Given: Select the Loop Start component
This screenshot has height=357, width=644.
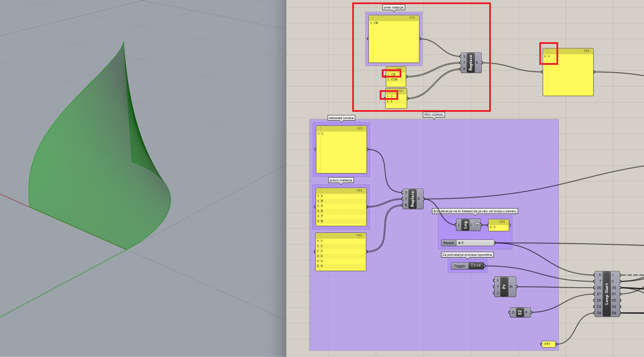Looking at the screenshot, I should pyautogui.click(x=607, y=294).
